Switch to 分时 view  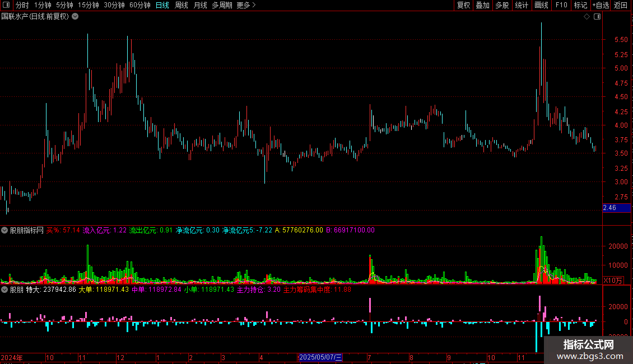pyautogui.click(x=22, y=5)
